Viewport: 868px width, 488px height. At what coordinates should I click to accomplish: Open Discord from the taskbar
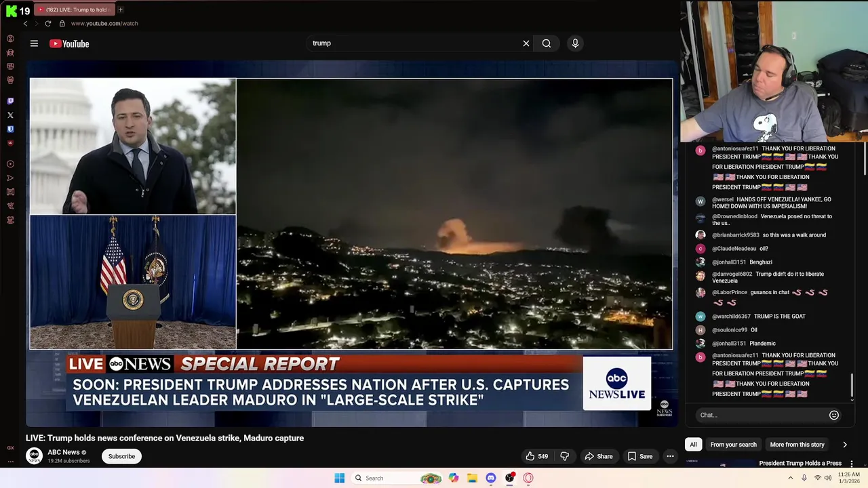491,478
